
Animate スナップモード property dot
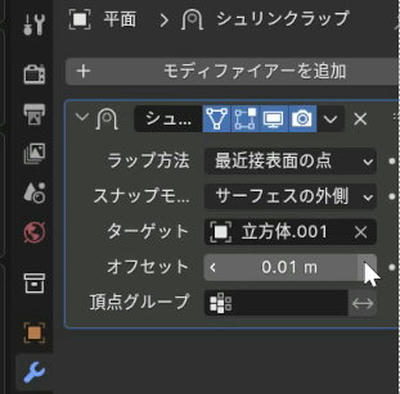[x=392, y=197]
